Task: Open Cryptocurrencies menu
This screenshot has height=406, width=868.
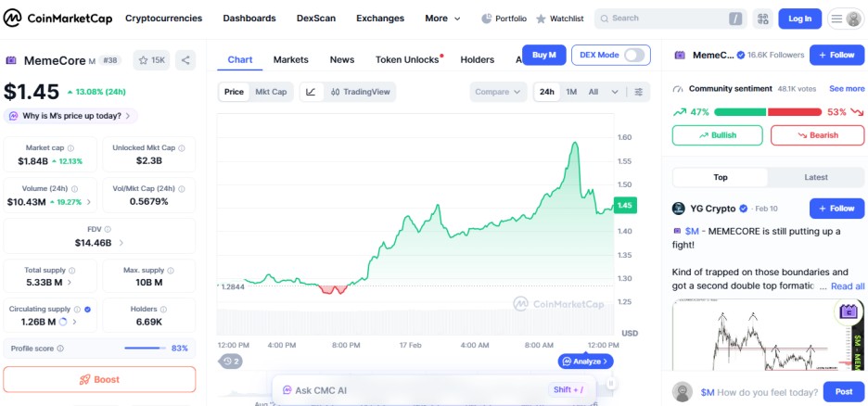Action: 164,19
